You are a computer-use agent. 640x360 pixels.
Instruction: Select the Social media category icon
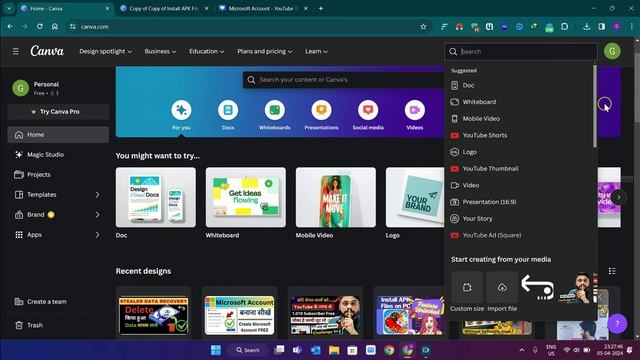[x=368, y=110]
